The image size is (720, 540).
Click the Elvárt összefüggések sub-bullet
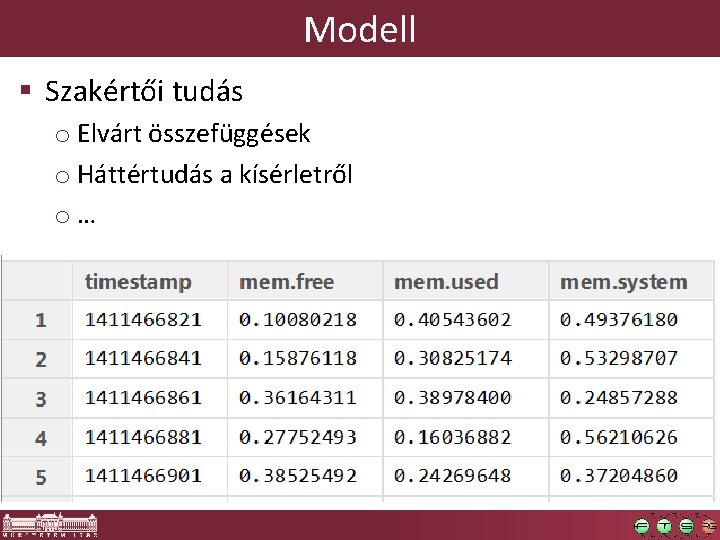(x=193, y=134)
